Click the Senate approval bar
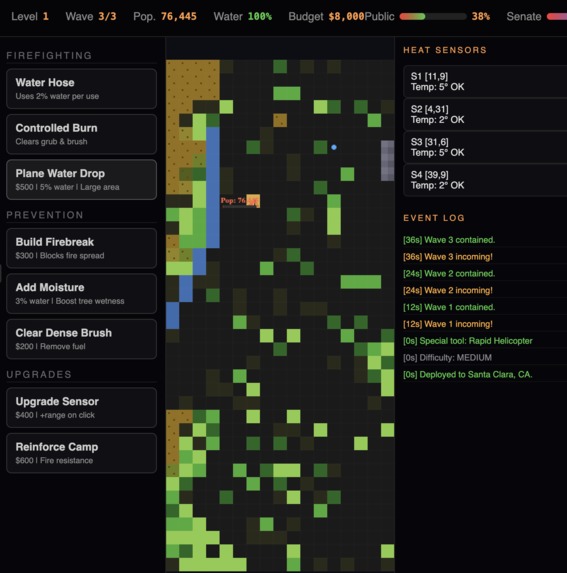This screenshot has width=567, height=573. click(557, 16)
